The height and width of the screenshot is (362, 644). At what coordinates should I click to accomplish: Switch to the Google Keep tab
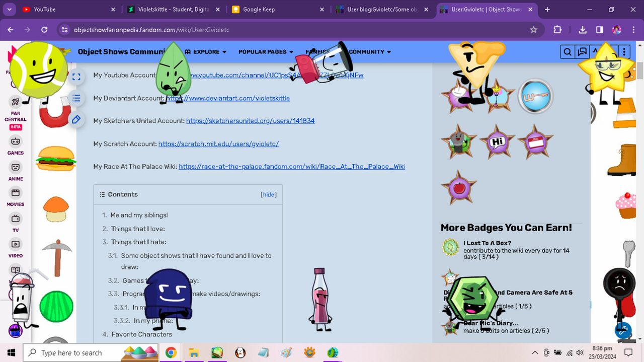278,9
